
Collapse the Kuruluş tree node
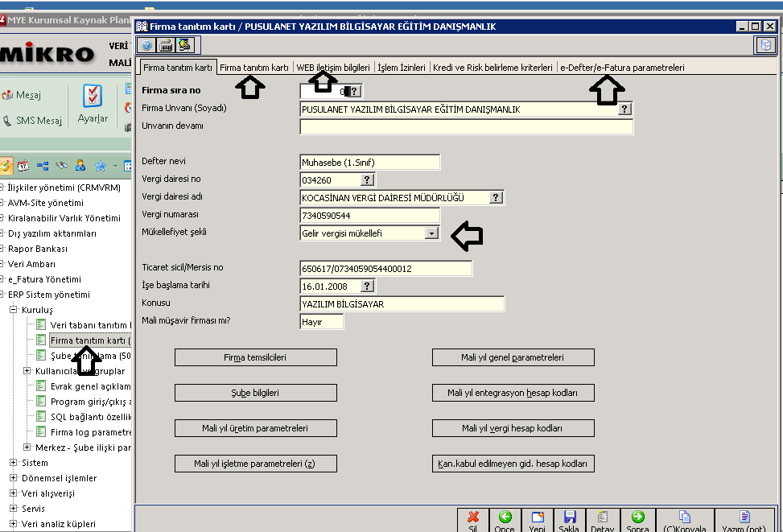coord(14,310)
